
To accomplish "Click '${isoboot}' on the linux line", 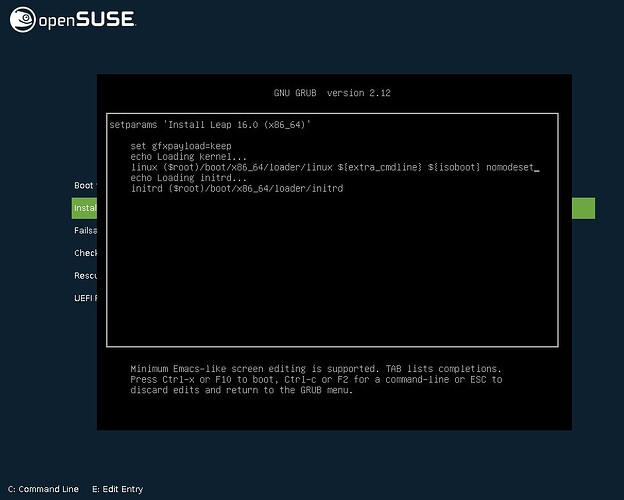I will coord(454,167).
